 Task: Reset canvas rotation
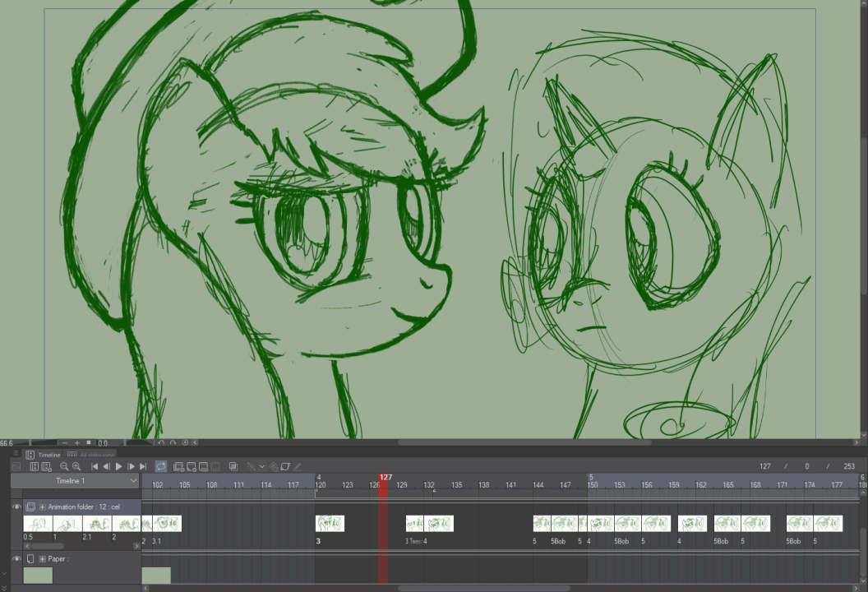[x=185, y=443]
